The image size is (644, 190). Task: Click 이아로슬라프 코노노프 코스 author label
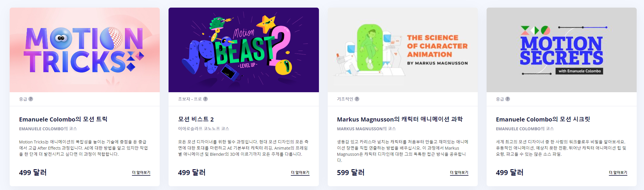[x=203, y=129]
